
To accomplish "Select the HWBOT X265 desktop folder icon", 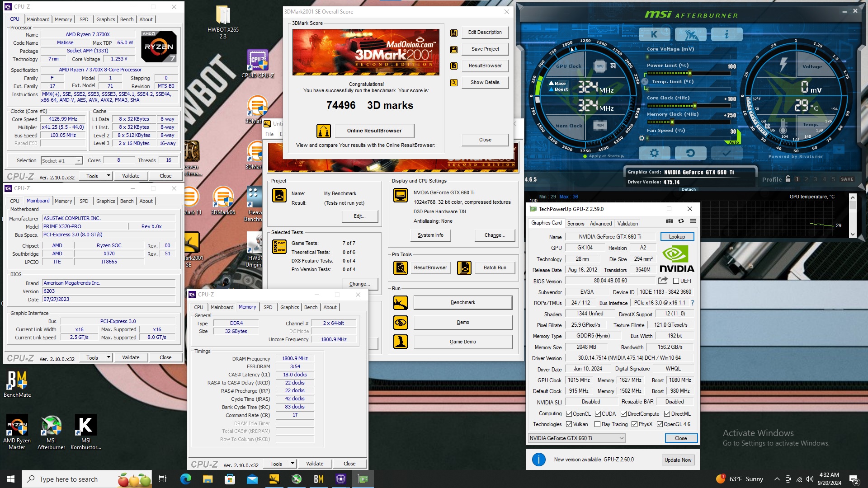I will pos(223,22).
